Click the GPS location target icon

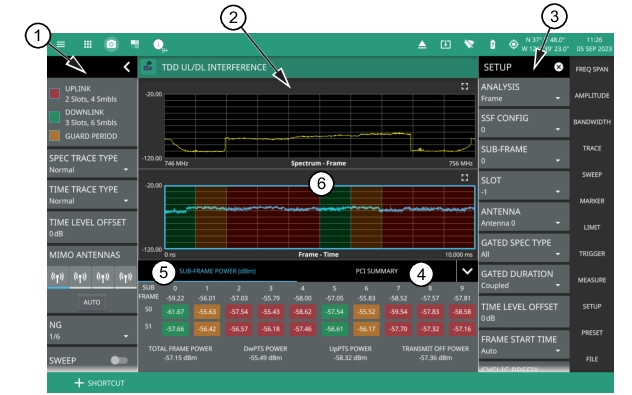coord(513,44)
